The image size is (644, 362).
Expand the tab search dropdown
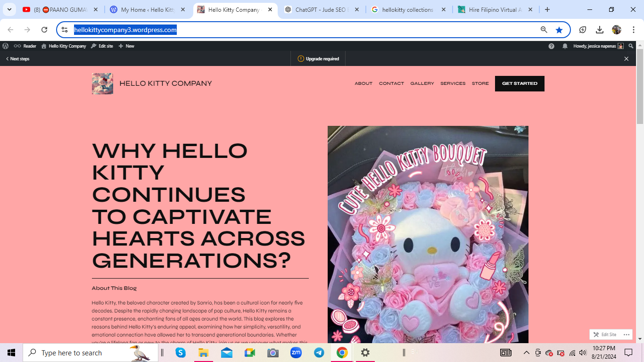(x=9, y=9)
